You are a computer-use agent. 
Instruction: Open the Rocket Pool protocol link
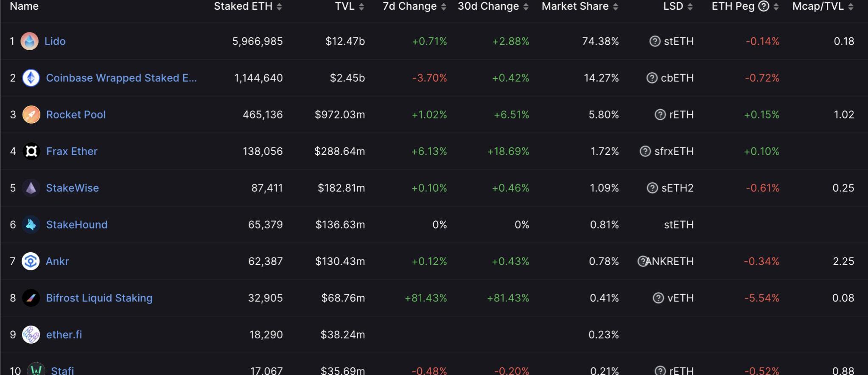coord(76,115)
